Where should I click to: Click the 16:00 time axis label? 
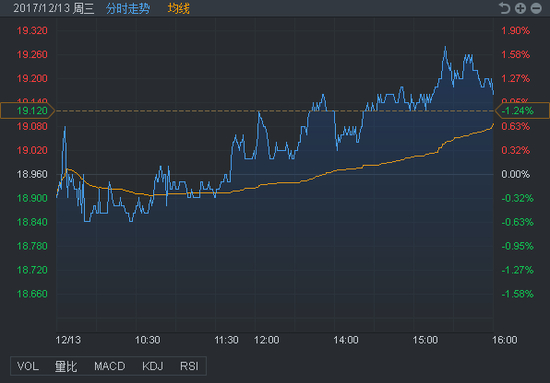pos(504,340)
